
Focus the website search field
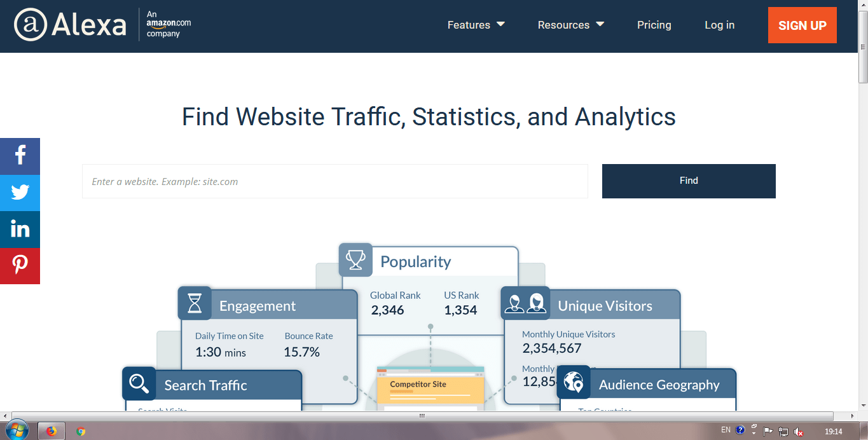tap(335, 181)
